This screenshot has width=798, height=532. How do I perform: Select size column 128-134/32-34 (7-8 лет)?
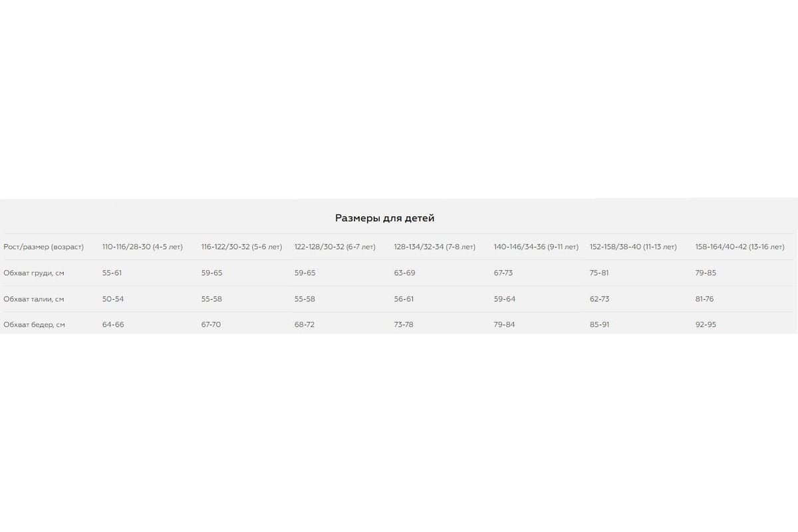(434, 247)
